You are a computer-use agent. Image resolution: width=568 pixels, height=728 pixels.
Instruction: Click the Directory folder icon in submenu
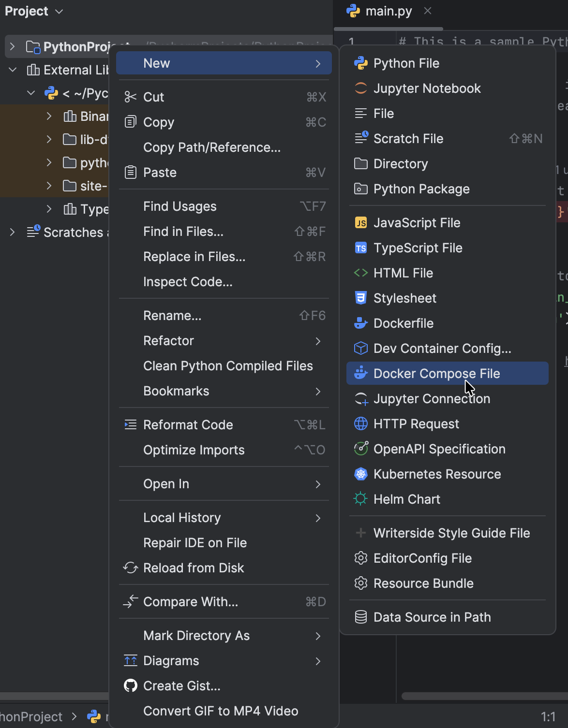point(361,164)
